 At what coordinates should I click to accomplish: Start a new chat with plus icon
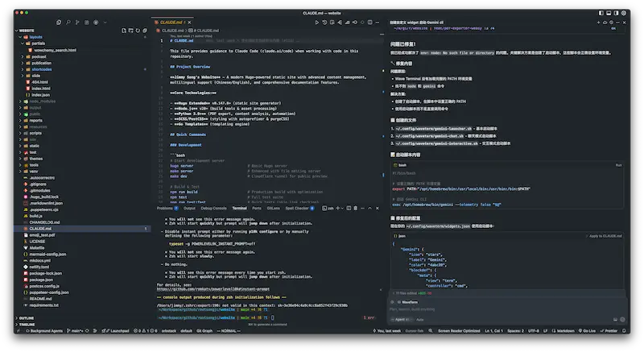[x=598, y=23]
